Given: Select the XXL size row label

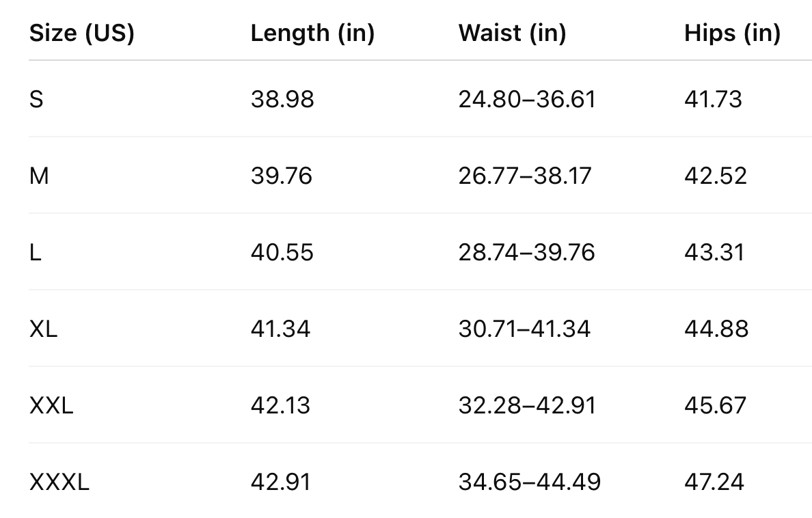Looking at the screenshot, I should [51, 406].
